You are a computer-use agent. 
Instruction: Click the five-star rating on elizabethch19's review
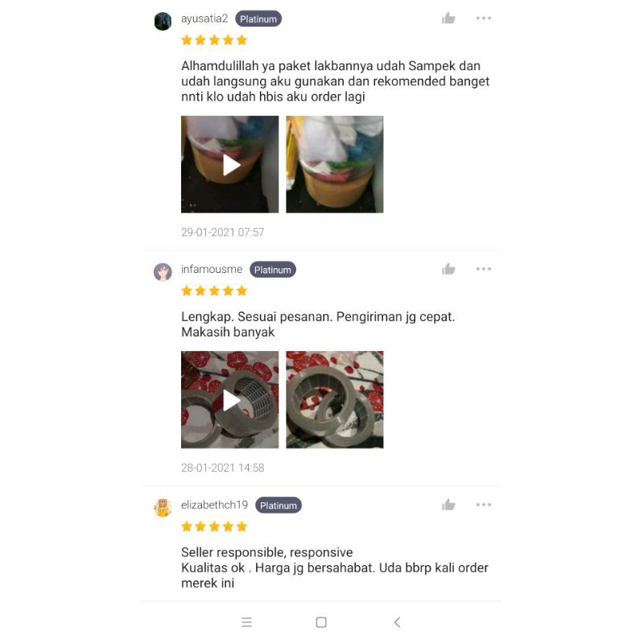click(x=214, y=526)
